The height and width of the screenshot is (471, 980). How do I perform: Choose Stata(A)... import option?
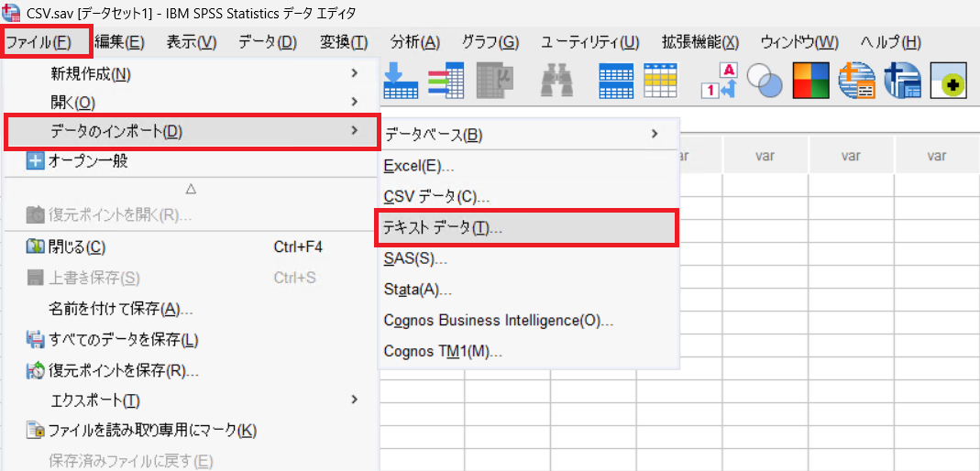pyautogui.click(x=529, y=290)
